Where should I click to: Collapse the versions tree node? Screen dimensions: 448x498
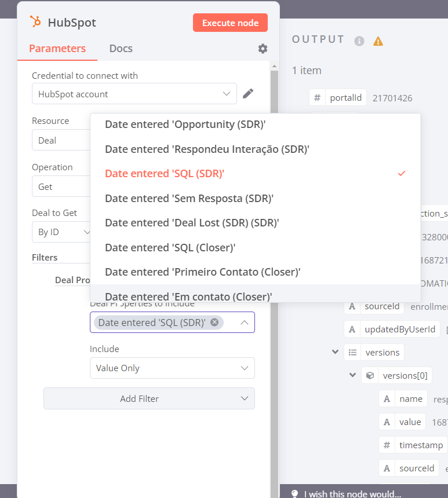point(335,352)
